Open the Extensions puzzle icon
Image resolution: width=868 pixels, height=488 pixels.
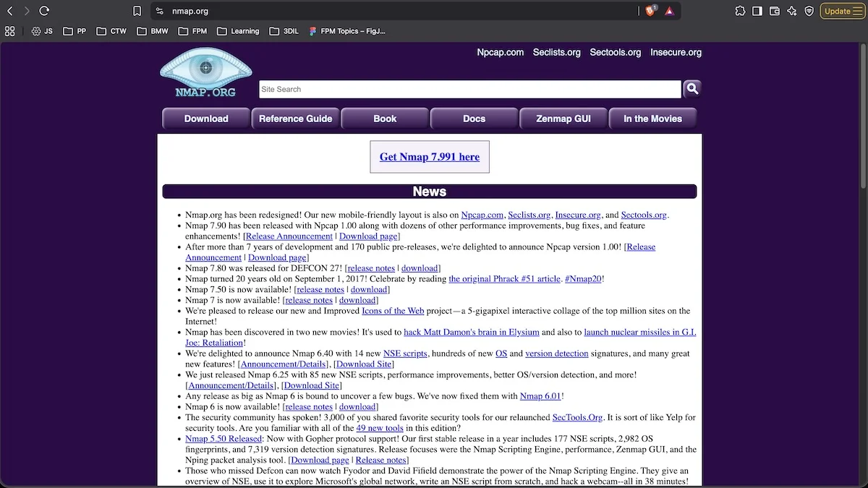click(740, 11)
